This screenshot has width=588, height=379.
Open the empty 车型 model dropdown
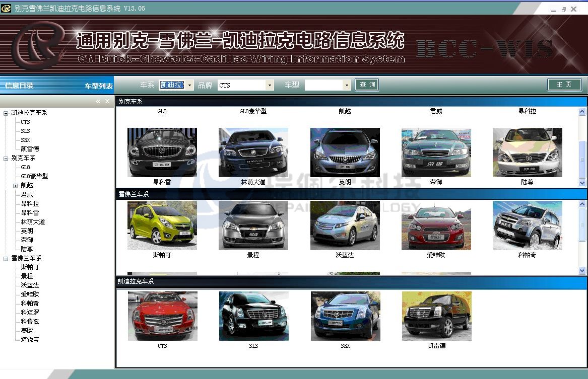[x=347, y=86]
